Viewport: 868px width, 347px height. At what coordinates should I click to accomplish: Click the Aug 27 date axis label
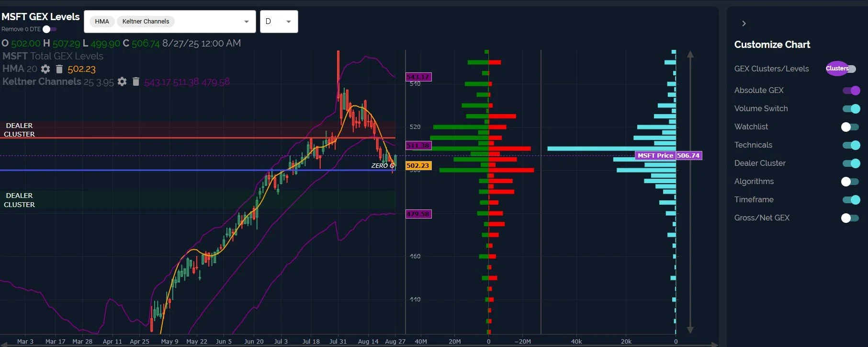click(x=395, y=341)
